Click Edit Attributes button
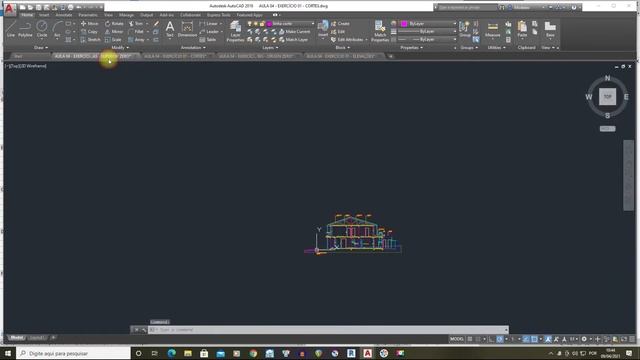The image size is (640, 360). pyautogui.click(x=347, y=40)
